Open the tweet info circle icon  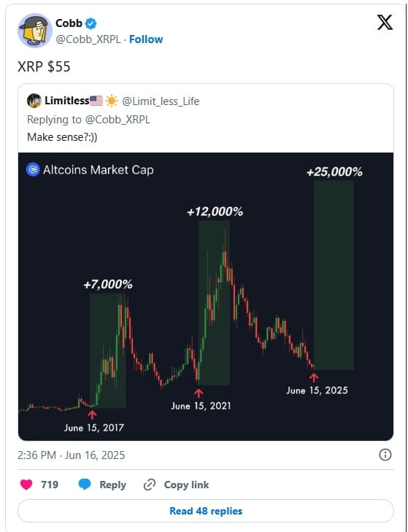[x=385, y=455]
